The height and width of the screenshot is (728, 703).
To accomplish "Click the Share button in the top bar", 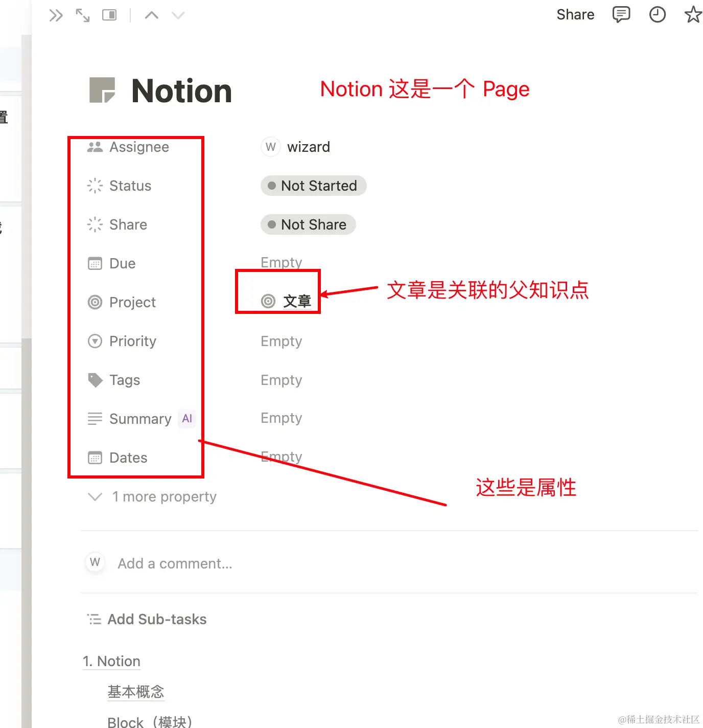I will click(575, 14).
